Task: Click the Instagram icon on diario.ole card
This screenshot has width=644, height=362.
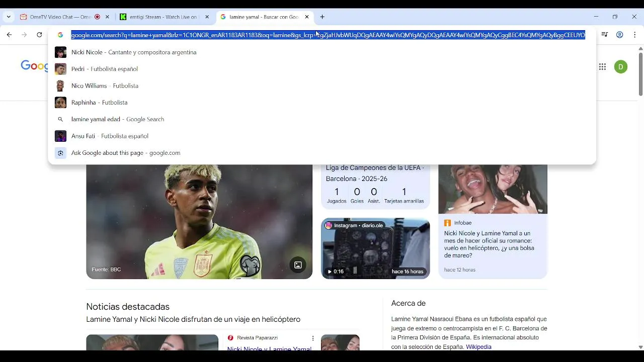Action: (329, 225)
